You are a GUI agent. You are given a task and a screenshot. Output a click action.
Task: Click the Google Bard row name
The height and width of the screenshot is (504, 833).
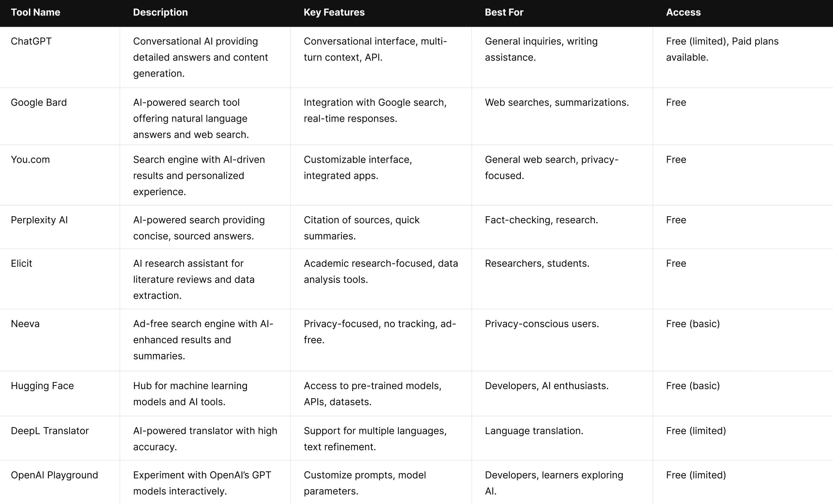tap(39, 102)
